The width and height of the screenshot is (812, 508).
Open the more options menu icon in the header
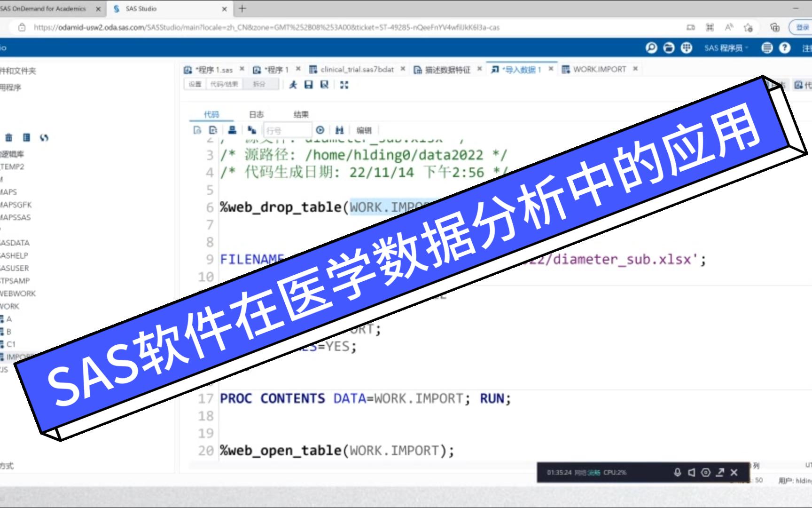click(x=767, y=48)
